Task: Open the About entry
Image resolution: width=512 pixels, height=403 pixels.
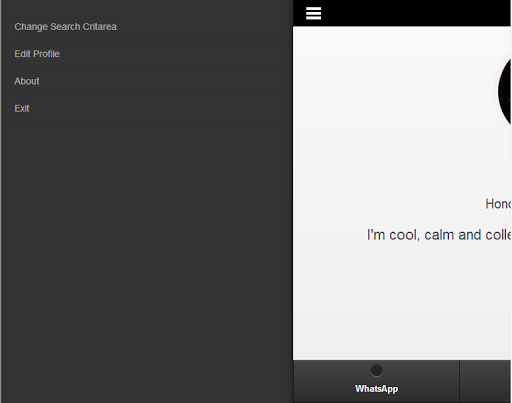Action: [27, 81]
